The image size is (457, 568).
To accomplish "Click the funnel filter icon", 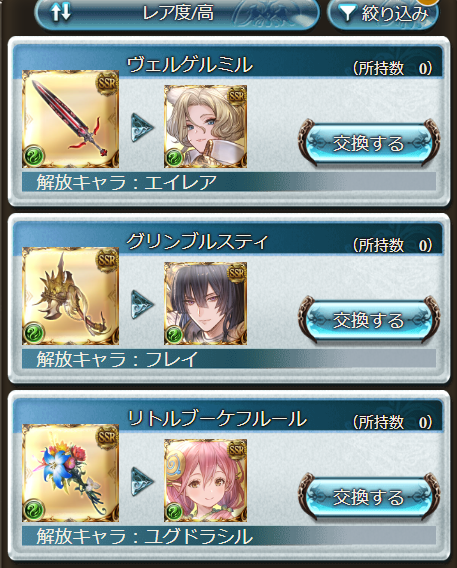I will 347,13.
